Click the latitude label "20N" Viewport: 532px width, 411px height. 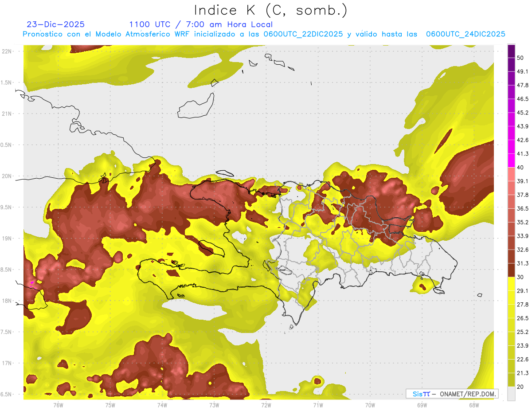click(x=7, y=176)
